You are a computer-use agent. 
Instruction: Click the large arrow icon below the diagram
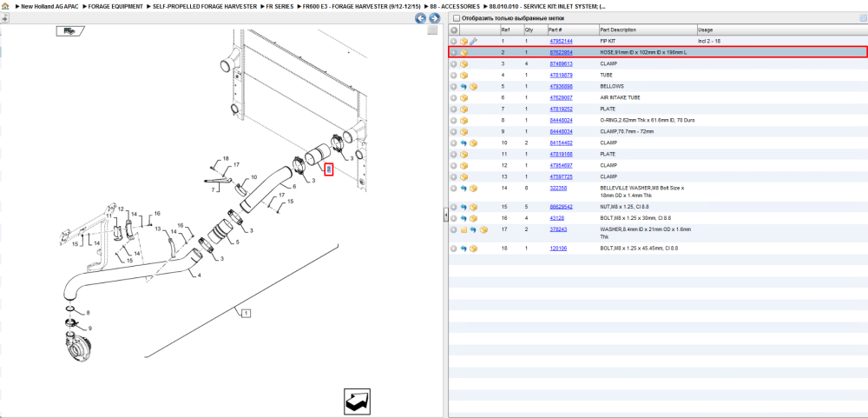357,401
